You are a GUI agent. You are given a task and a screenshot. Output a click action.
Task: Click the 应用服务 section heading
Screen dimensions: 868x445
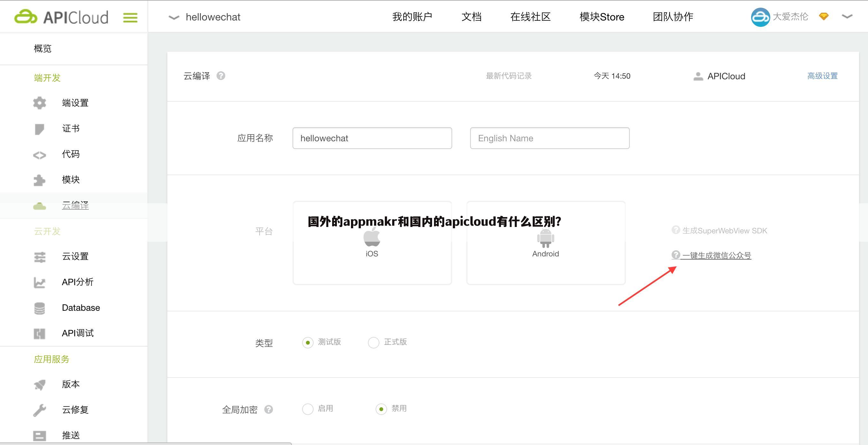tap(51, 359)
